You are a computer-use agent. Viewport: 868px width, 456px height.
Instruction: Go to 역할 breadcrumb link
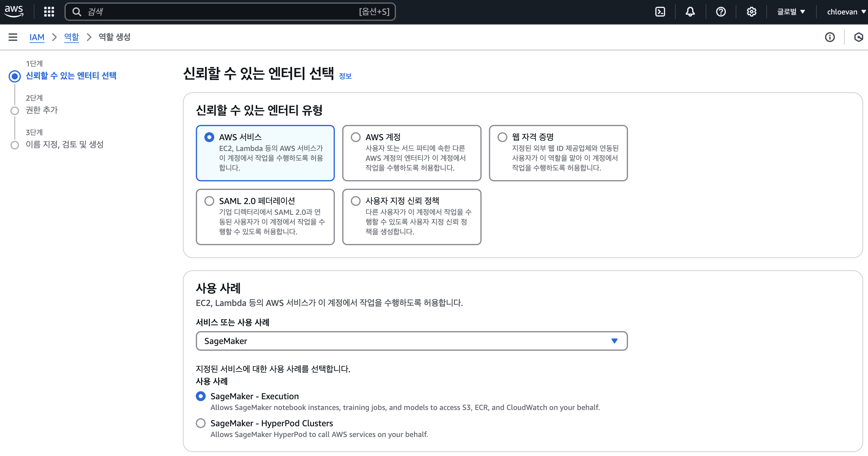(72, 37)
